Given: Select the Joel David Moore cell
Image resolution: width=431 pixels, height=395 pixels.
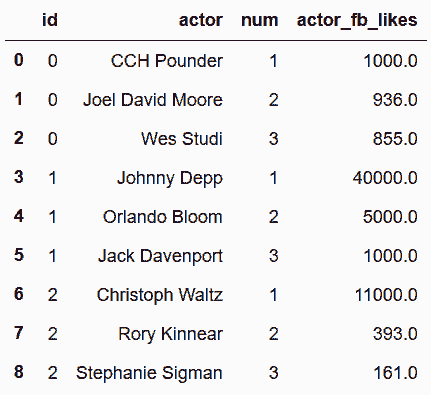Looking at the screenshot, I should pyautogui.click(x=153, y=100).
